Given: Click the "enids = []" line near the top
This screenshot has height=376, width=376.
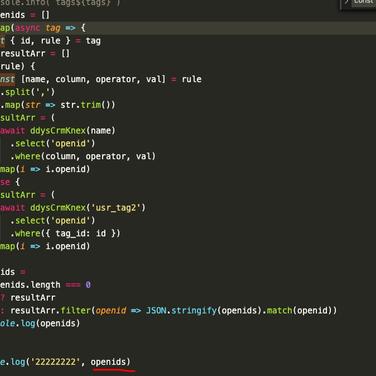Looking at the screenshot, I should (x=25, y=15).
